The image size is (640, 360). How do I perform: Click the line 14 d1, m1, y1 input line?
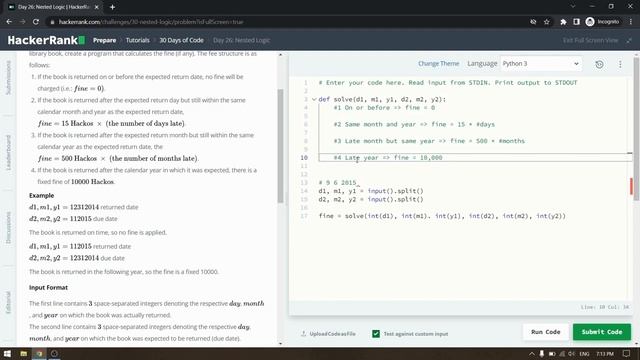coord(371,191)
